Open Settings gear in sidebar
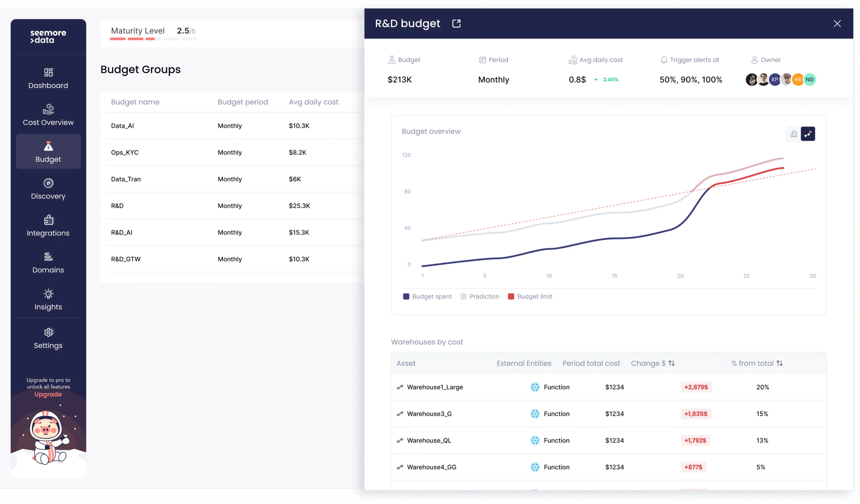Viewport: 860px width, 504px height. point(48,332)
